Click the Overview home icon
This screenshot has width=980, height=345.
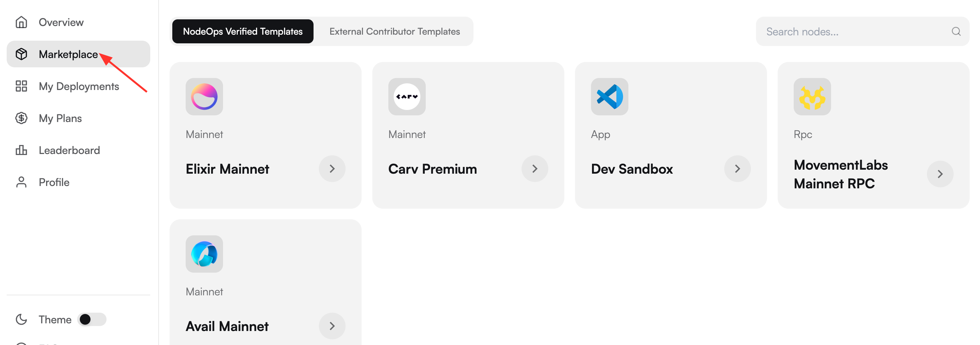[21, 22]
